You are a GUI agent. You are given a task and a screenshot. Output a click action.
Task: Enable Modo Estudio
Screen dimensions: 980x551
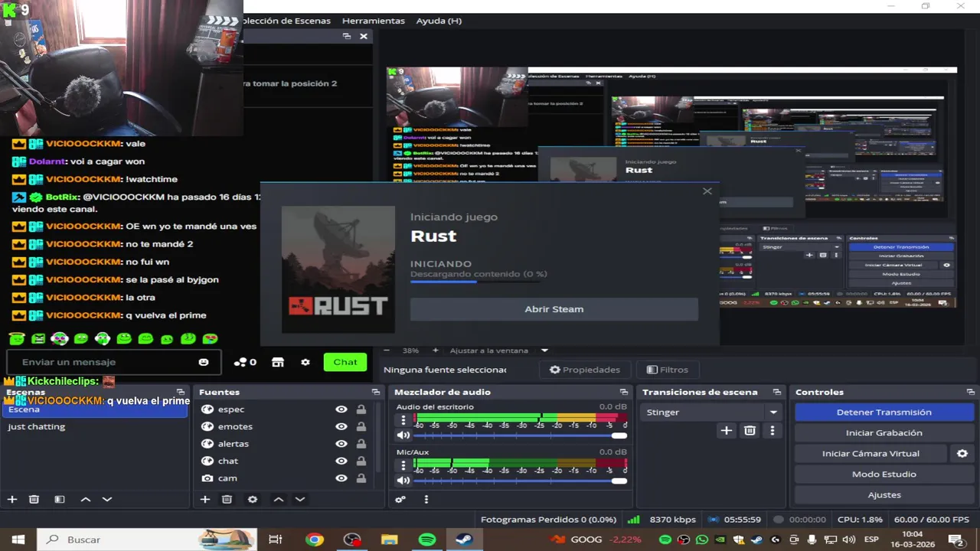pyautogui.click(x=884, y=474)
